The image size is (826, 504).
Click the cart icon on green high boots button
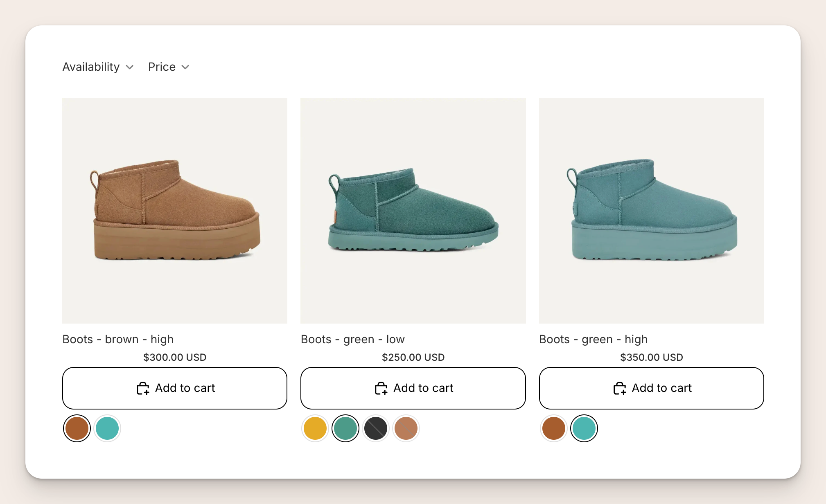pos(620,388)
